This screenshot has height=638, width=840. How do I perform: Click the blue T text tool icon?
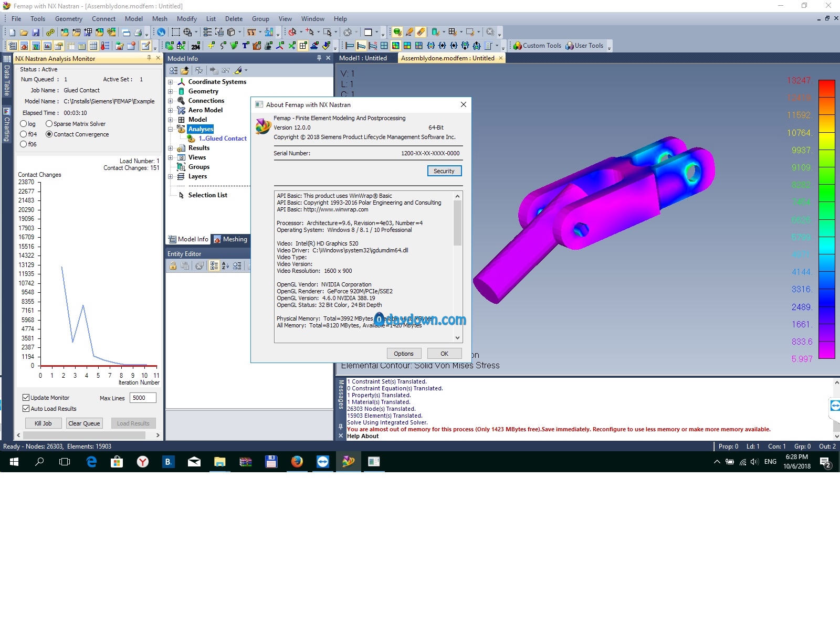245,46
